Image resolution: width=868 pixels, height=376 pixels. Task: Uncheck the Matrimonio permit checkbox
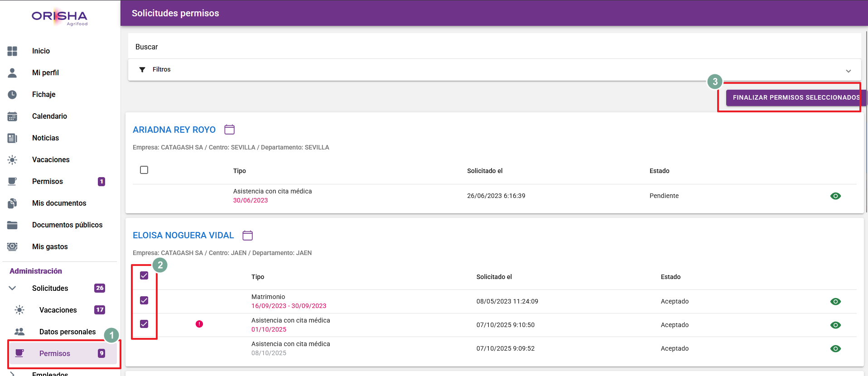(x=144, y=300)
